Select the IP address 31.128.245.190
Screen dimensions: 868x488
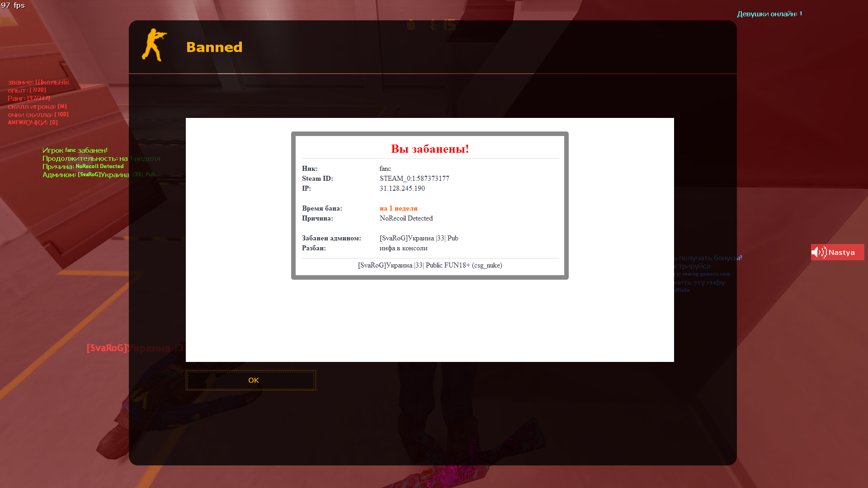click(402, 188)
